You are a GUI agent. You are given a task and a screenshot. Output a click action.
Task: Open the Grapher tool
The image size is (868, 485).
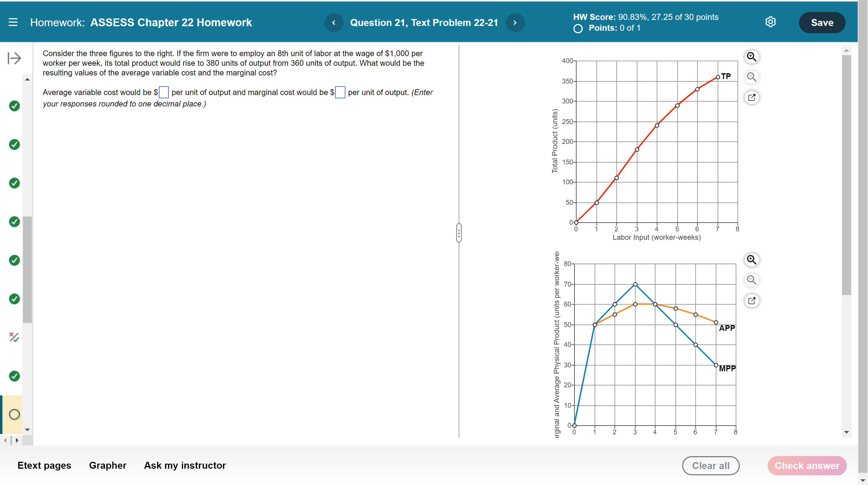(x=107, y=465)
